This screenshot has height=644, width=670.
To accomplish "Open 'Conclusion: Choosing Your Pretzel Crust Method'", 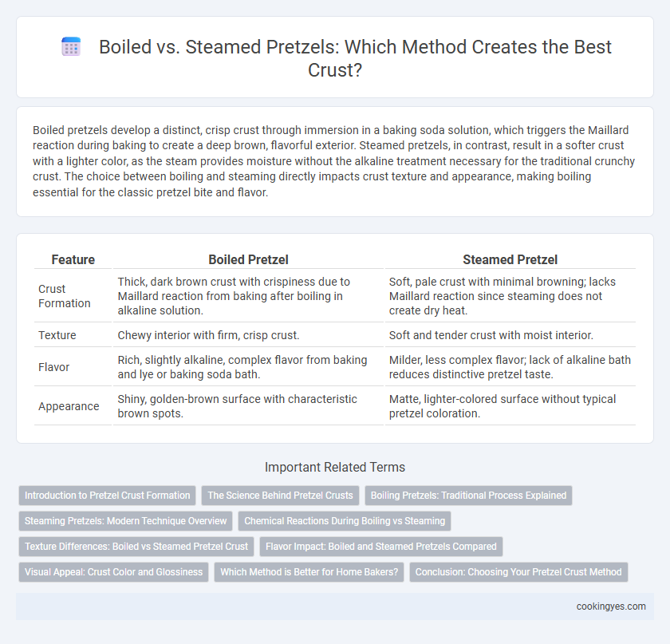I will (518, 572).
